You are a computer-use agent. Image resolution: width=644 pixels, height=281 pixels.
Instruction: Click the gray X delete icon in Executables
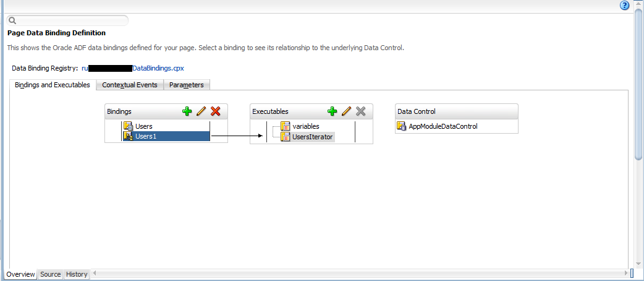coord(361,111)
